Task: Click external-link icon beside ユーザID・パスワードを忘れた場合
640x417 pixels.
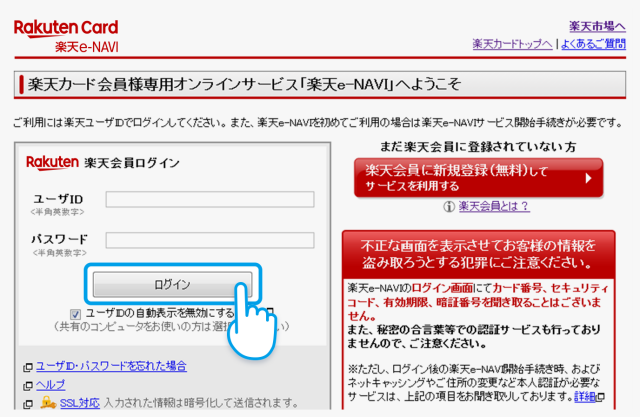Action: [27, 367]
